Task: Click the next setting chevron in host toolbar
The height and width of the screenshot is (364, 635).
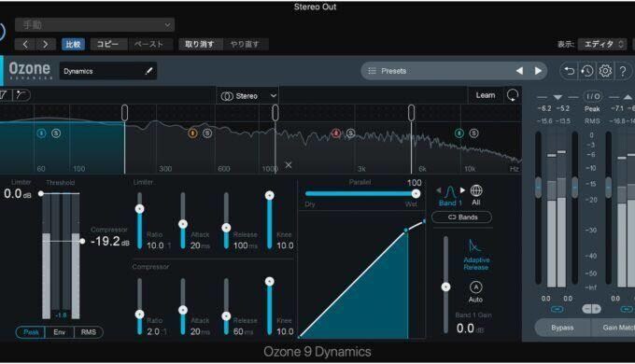Action: coord(46,44)
